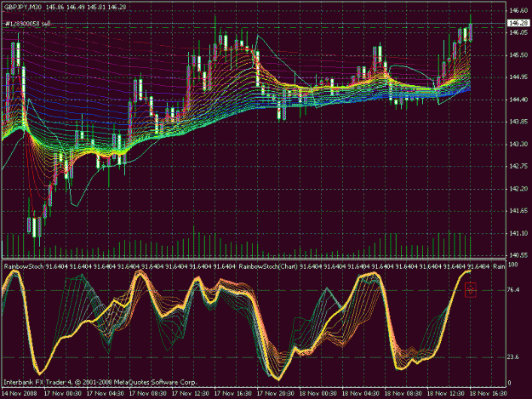Image resolution: width=532 pixels, height=399 pixels.
Task: Click the 144.40 price scale label
Action: [518, 100]
